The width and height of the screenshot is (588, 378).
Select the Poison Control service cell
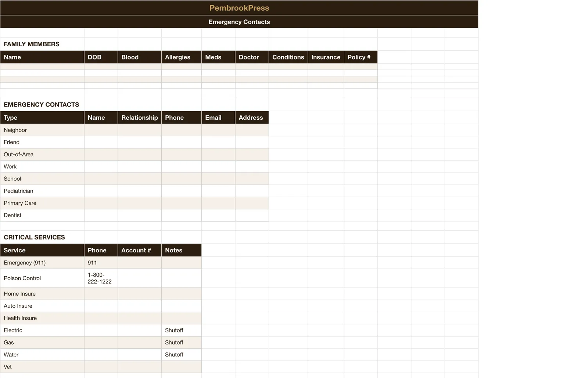42,278
